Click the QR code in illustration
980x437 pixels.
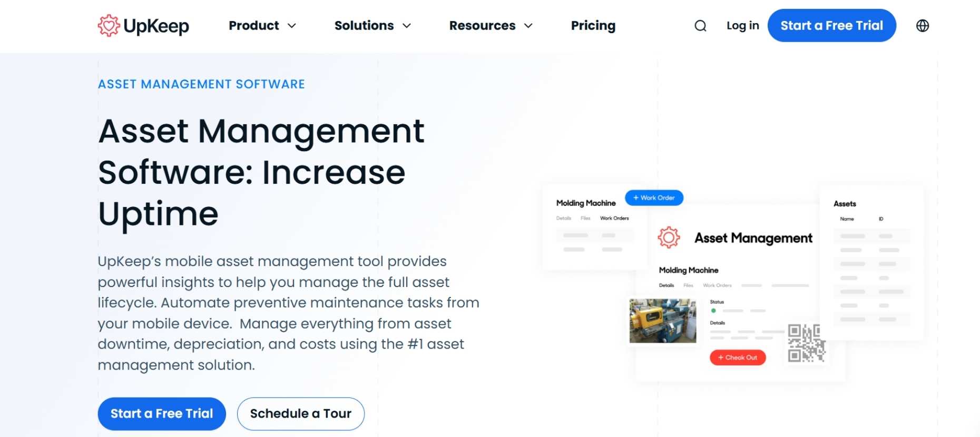tap(806, 343)
